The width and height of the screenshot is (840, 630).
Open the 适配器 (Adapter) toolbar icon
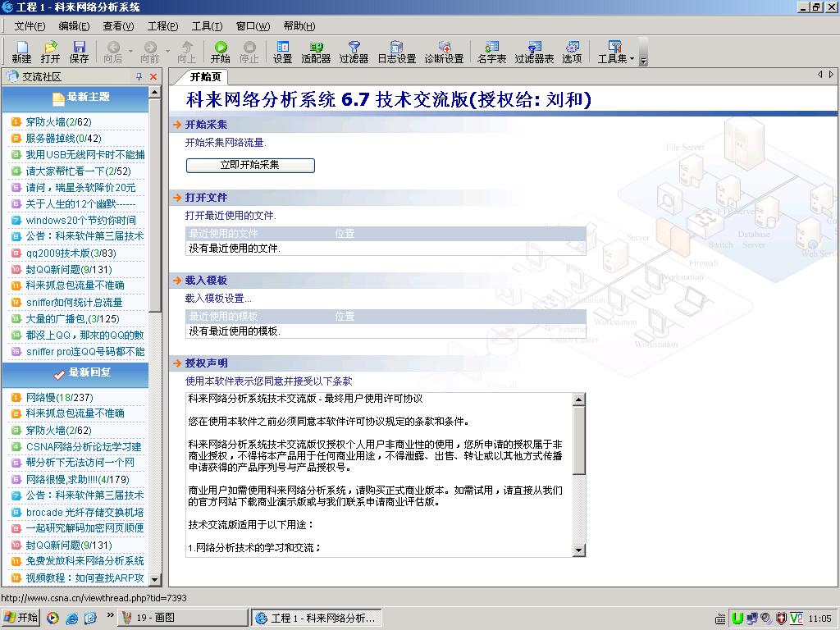pyautogui.click(x=316, y=52)
